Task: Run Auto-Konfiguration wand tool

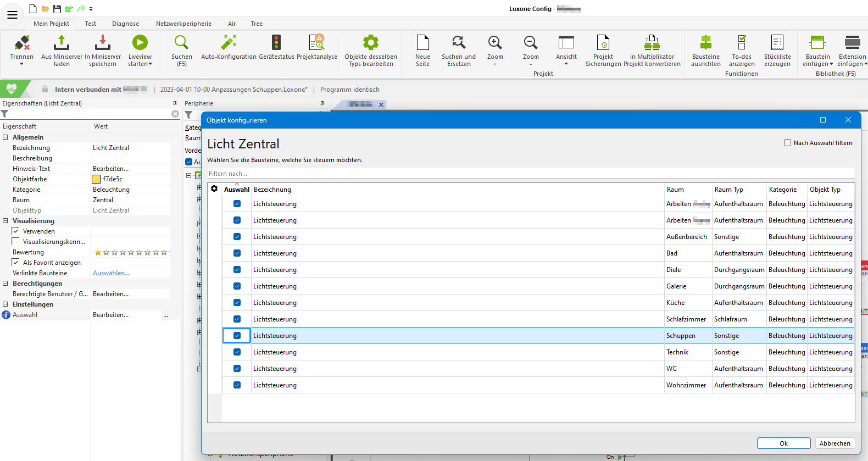Action: click(x=229, y=47)
